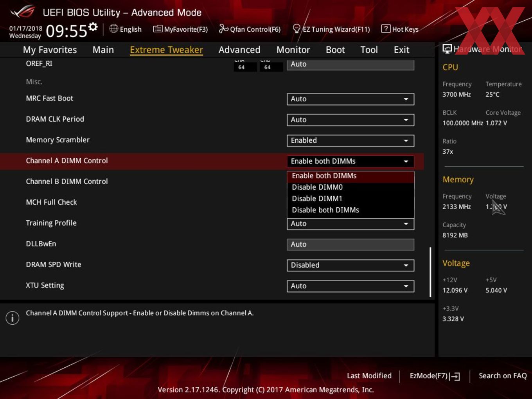Click the 3700 MHz CPU frequency value
The height and width of the screenshot is (399, 532).
tap(457, 94)
